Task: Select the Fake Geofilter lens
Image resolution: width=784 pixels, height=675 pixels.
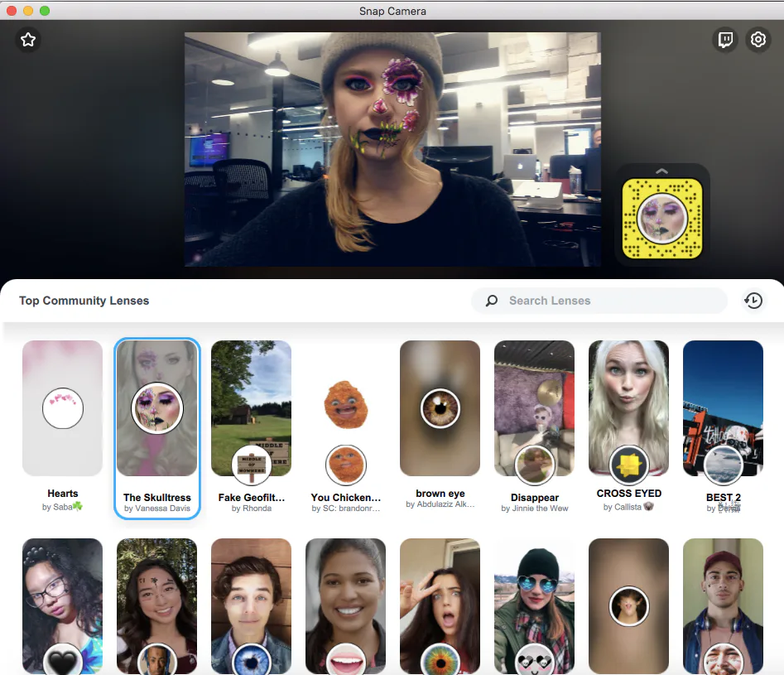Action: pos(252,427)
